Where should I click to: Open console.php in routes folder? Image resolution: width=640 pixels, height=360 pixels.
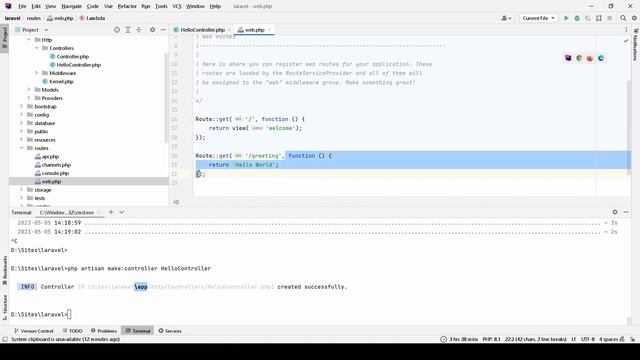(55, 173)
